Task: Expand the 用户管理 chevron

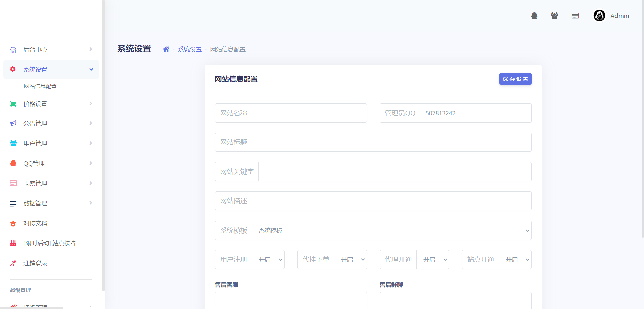Action: click(91, 143)
